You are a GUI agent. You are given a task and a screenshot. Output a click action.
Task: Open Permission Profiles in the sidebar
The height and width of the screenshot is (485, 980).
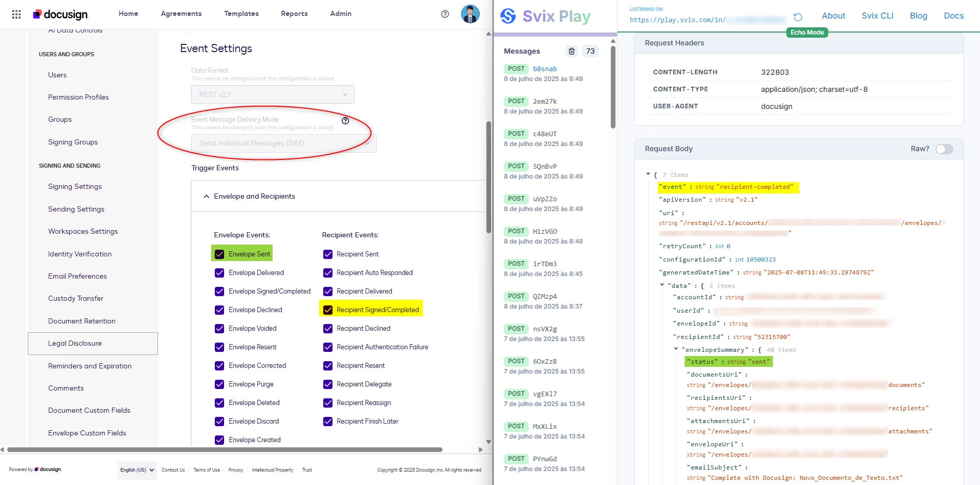[x=78, y=98]
